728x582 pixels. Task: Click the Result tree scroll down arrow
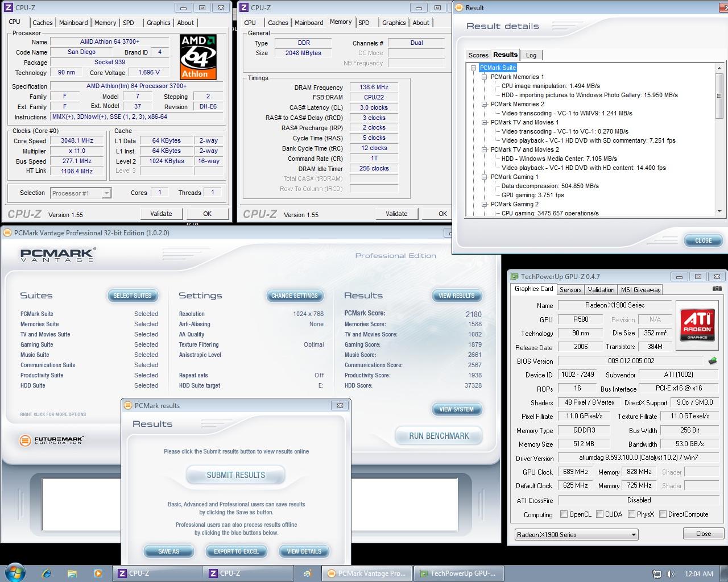[719, 211]
